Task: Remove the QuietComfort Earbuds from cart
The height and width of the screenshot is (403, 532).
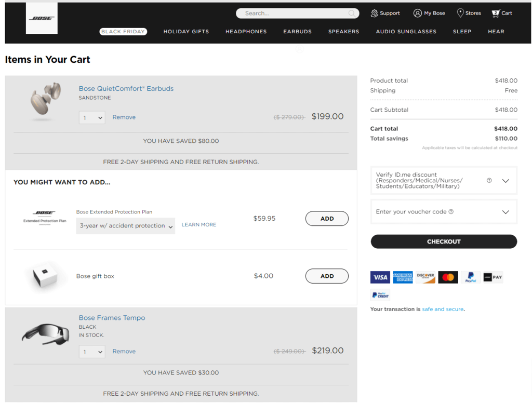Action: pyautogui.click(x=124, y=117)
